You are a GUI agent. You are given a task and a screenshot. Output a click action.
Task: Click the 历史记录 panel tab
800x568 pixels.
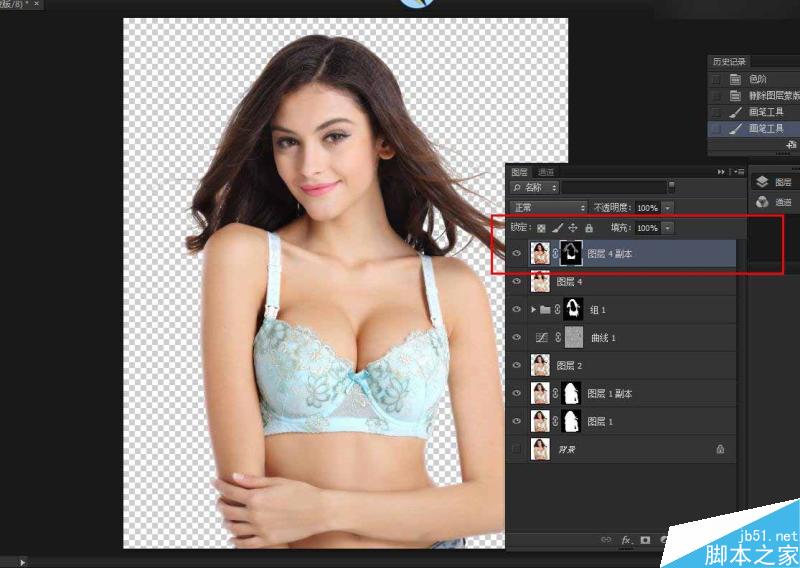click(730, 62)
